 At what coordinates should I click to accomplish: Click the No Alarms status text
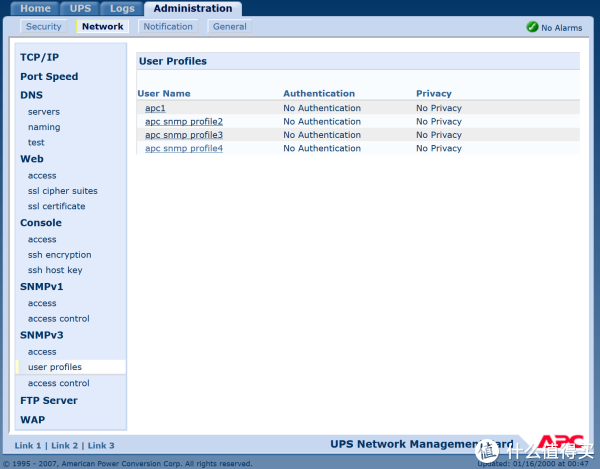[561, 28]
